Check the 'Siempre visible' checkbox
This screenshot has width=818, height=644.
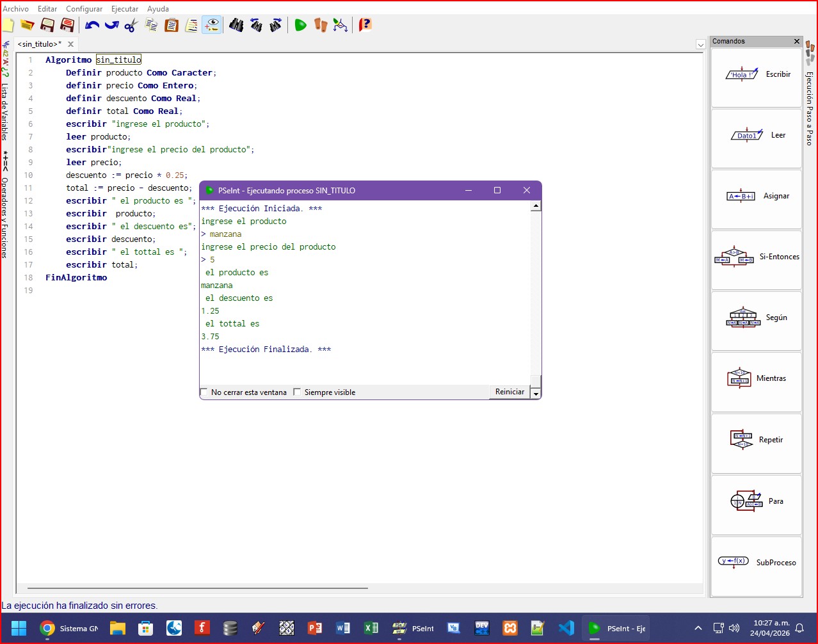(x=297, y=392)
